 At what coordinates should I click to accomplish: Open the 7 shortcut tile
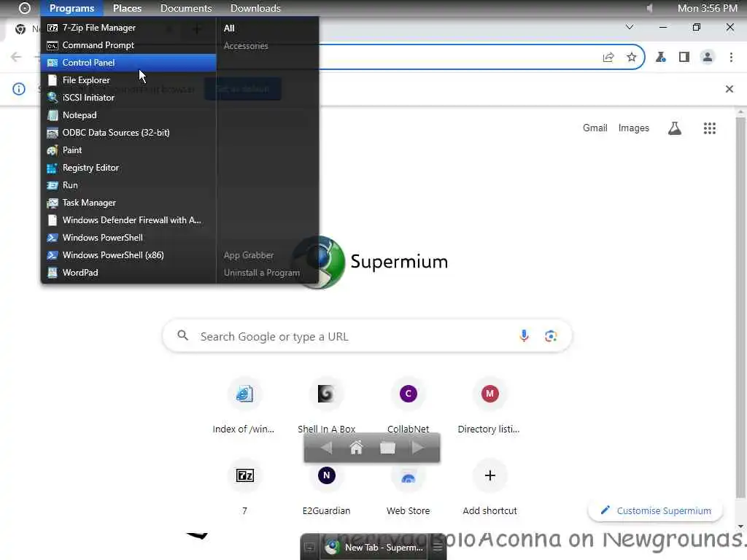tap(245, 488)
